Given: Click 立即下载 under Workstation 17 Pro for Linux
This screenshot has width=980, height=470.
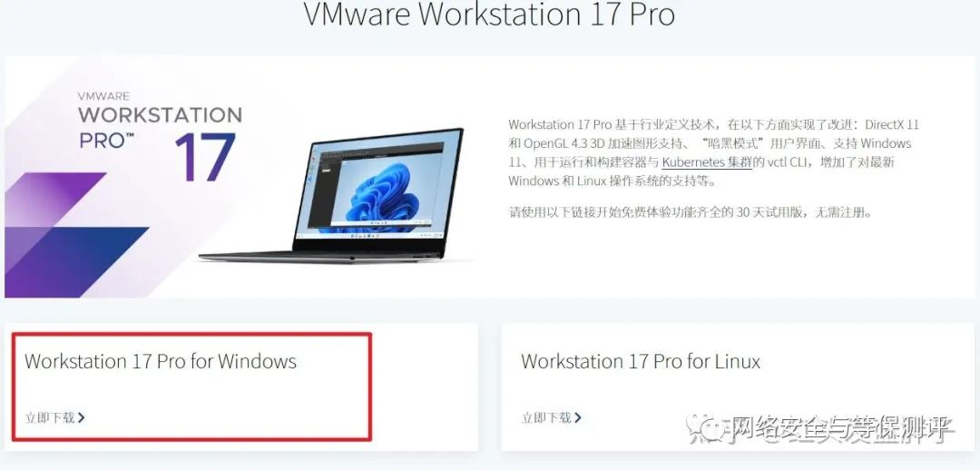Looking at the screenshot, I should point(546,417).
